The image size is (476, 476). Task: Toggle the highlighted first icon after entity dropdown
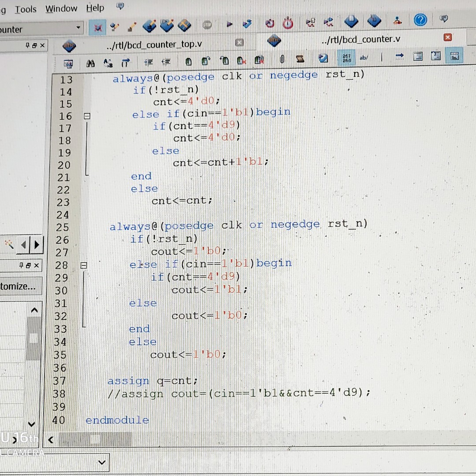97,28
